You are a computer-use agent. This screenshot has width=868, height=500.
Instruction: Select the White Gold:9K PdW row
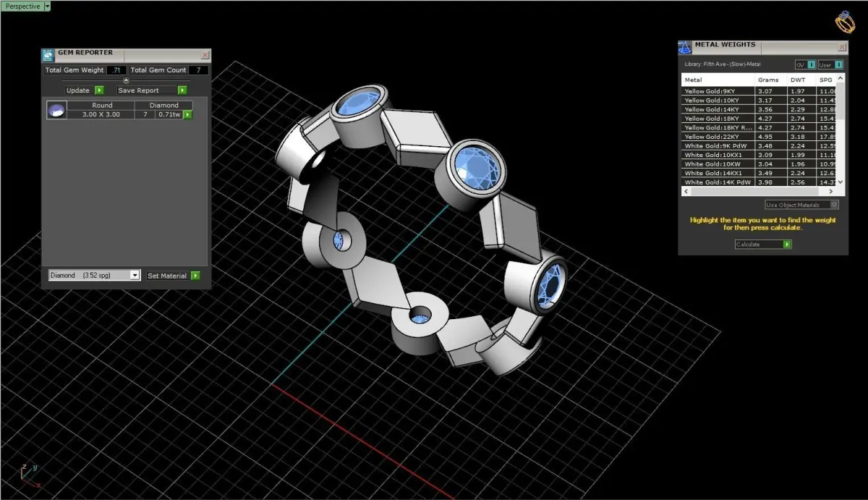759,146
